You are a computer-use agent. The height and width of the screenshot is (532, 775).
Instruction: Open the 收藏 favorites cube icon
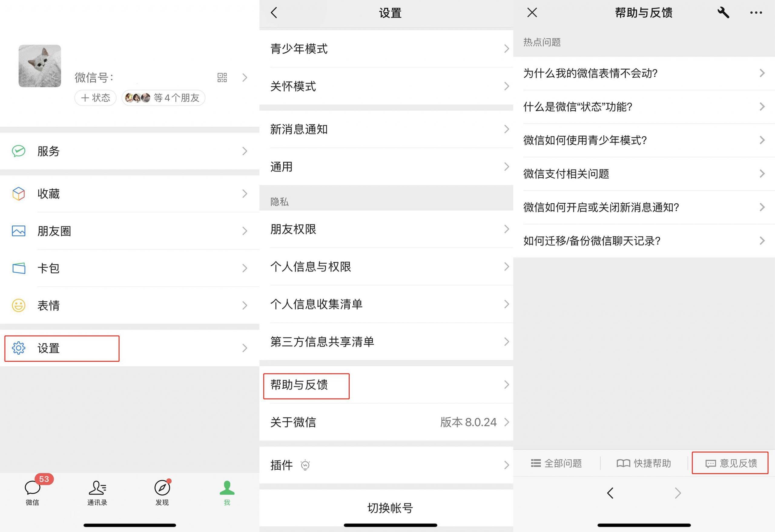(19, 194)
